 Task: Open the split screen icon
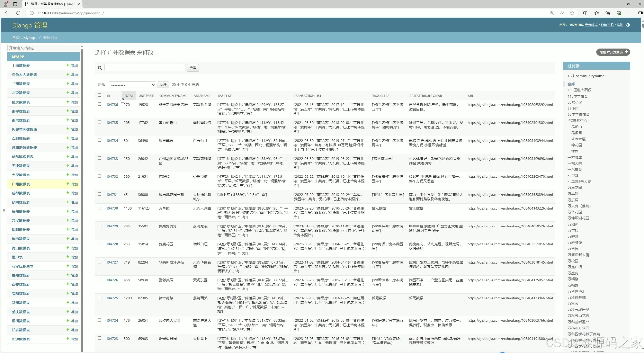pos(585,13)
